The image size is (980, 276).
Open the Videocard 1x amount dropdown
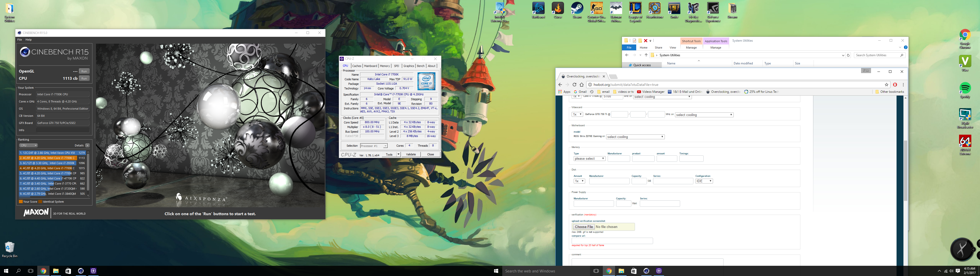(577, 114)
